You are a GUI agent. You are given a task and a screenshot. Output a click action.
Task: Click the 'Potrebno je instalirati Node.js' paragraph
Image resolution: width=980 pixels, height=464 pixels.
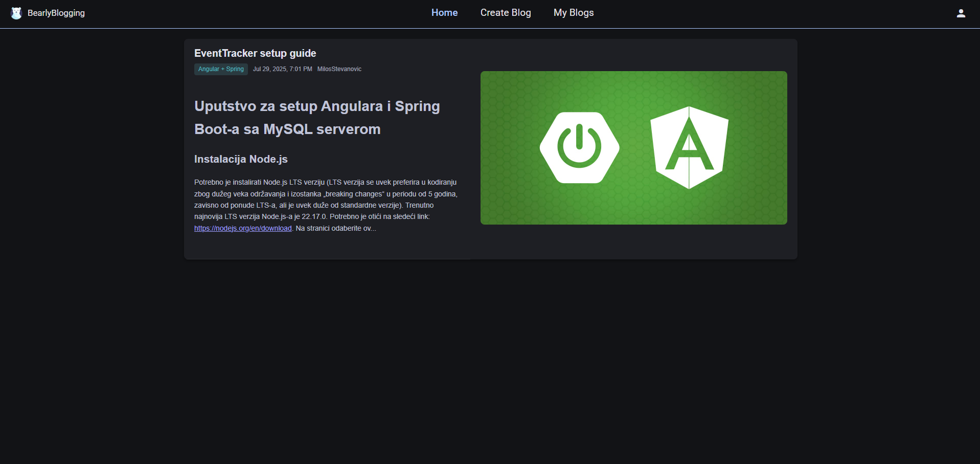(x=326, y=205)
